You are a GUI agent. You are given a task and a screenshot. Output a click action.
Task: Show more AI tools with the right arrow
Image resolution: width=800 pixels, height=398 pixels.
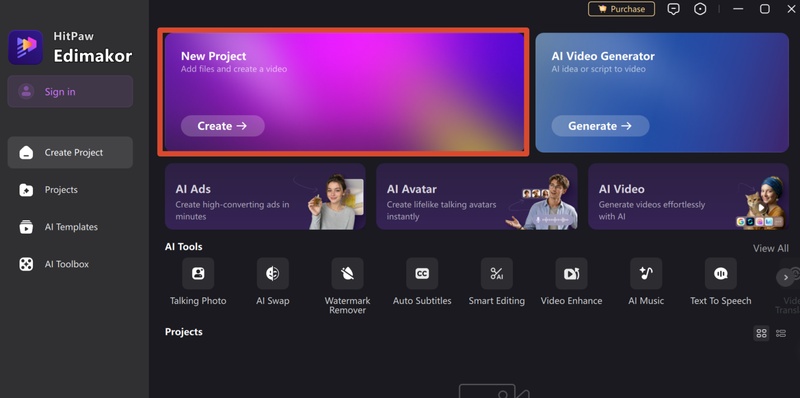click(x=786, y=277)
